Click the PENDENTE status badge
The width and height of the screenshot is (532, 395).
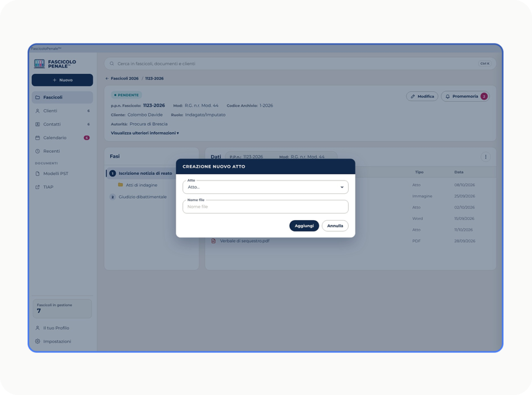126,95
